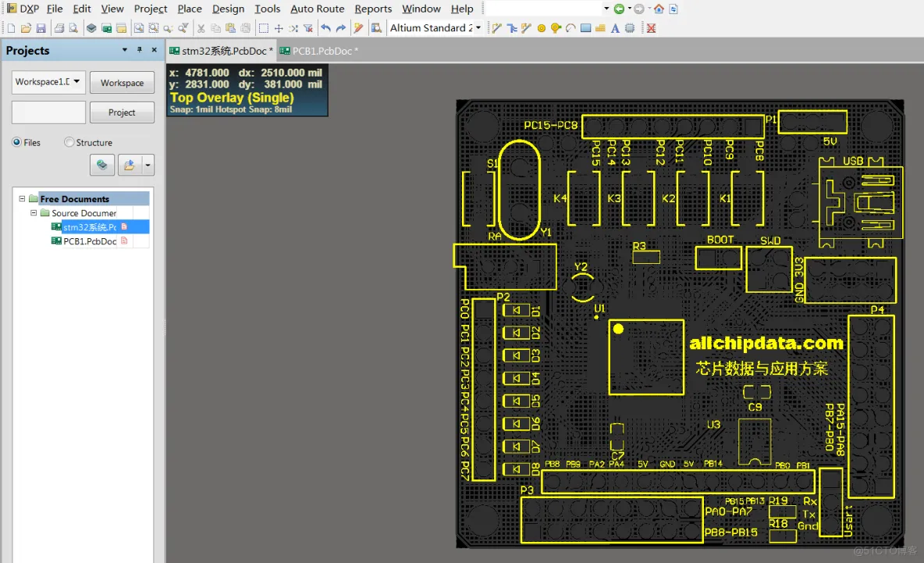Open the File menu

pos(55,9)
